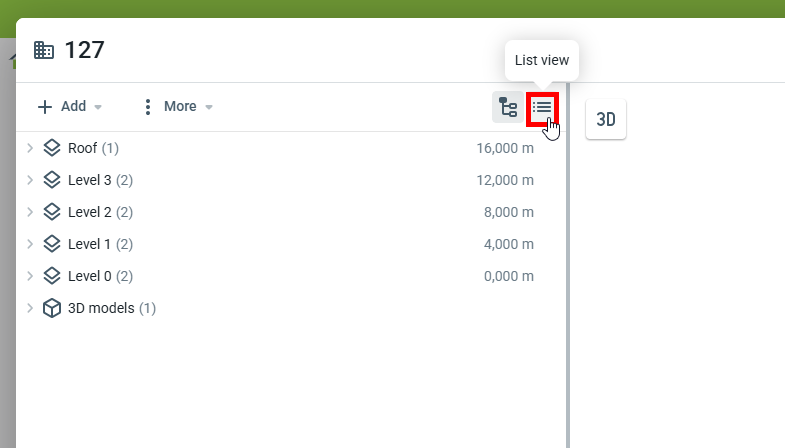Viewport: 785px width, 448px height.
Task: Toggle the 3D view button
Action: click(x=606, y=120)
